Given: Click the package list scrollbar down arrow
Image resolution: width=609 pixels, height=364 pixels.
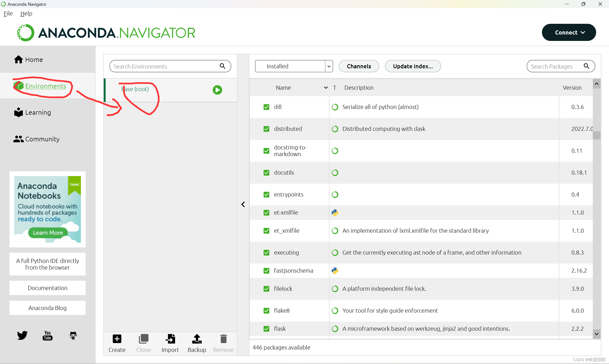Looking at the screenshot, I should coord(596,334).
